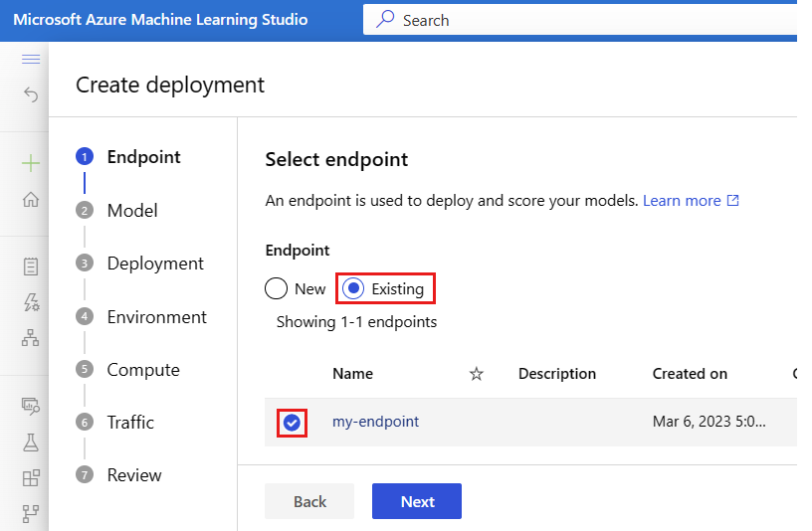812x531 pixels.
Task: Click the search magnifier icon
Action: (x=384, y=20)
